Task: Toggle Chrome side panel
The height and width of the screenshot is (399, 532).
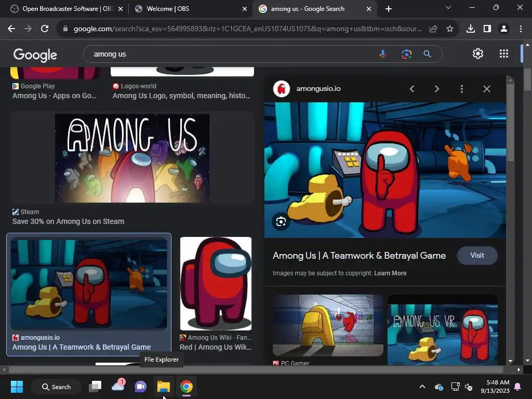Action: [x=487, y=29]
